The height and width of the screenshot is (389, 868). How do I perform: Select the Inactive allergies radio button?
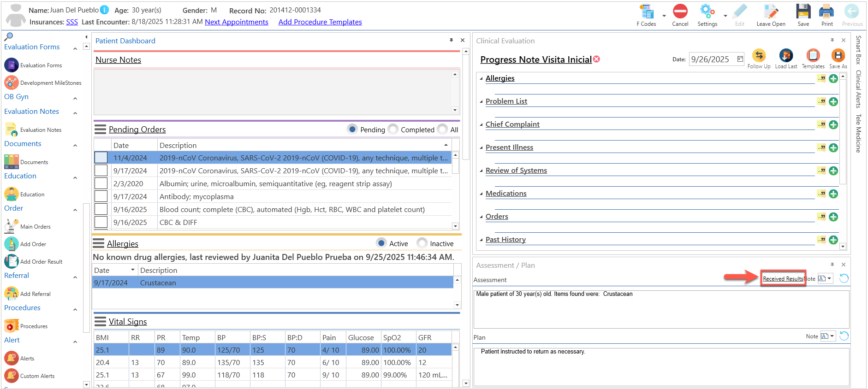click(x=422, y=243)
